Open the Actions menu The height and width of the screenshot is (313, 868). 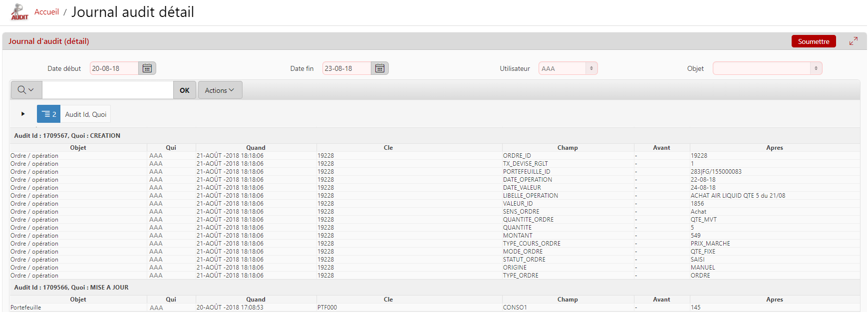click(x=220, y=90)
